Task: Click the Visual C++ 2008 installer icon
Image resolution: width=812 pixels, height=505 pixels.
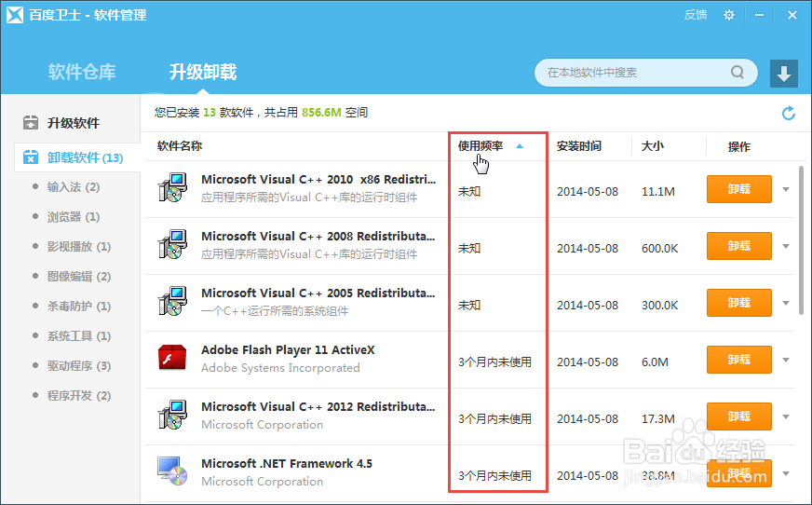Action: tap(172, 244)
